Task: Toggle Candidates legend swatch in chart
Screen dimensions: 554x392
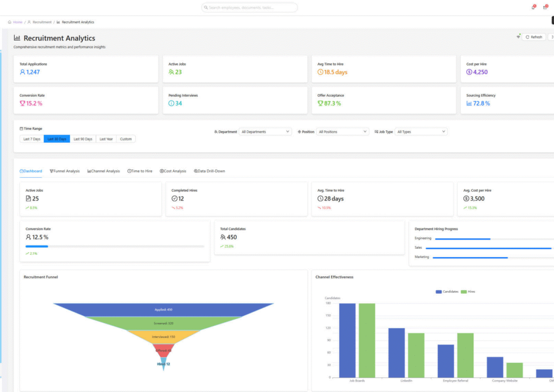Action: coord(439,291)
